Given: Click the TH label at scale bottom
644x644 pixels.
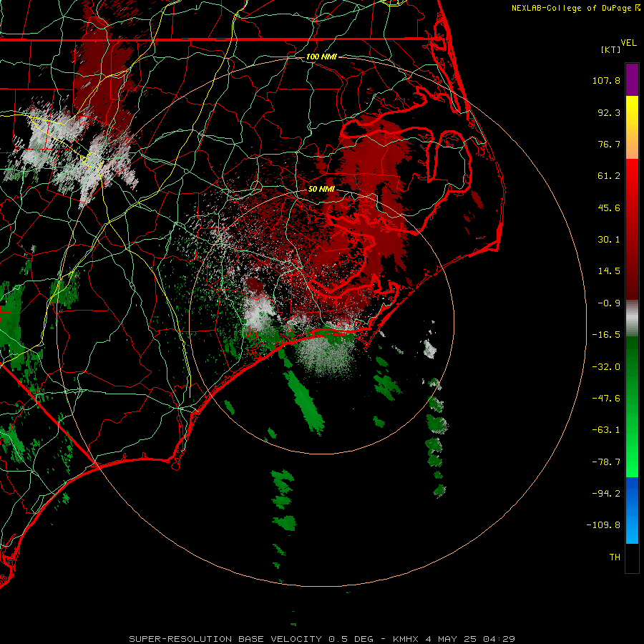Looking at the screenshot, I should tap(615, 557).
